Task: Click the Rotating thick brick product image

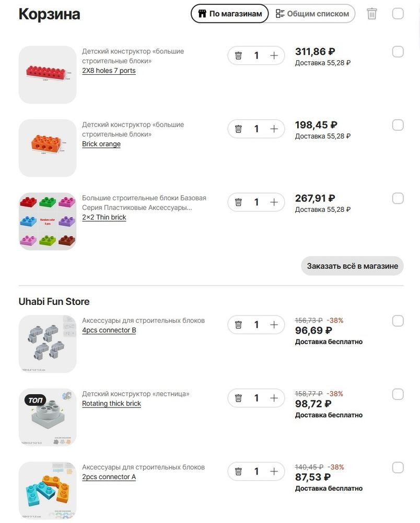Action: [x=48, y=417]
